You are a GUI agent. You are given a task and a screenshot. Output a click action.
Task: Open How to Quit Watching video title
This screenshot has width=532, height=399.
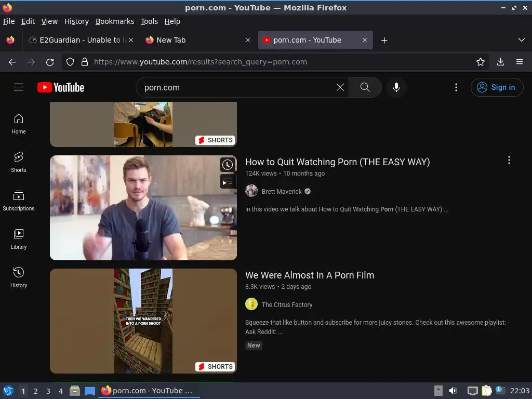tap(338, 162)
